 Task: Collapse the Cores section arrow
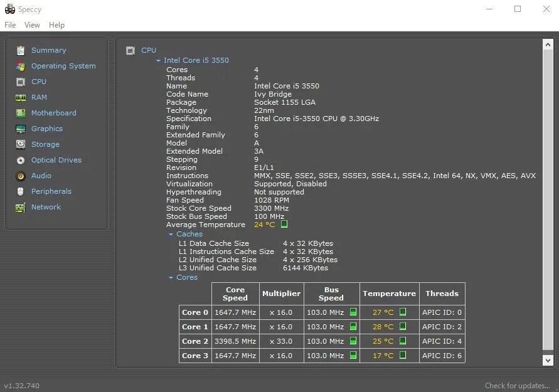(171, 278)
